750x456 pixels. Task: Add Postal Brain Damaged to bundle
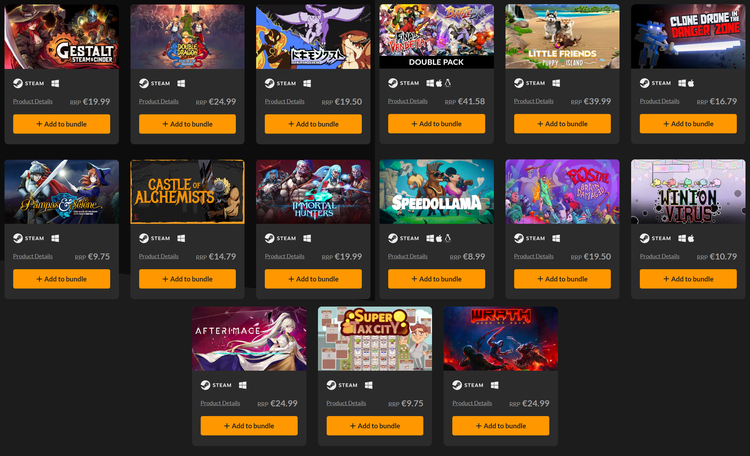tap(562, 278)
